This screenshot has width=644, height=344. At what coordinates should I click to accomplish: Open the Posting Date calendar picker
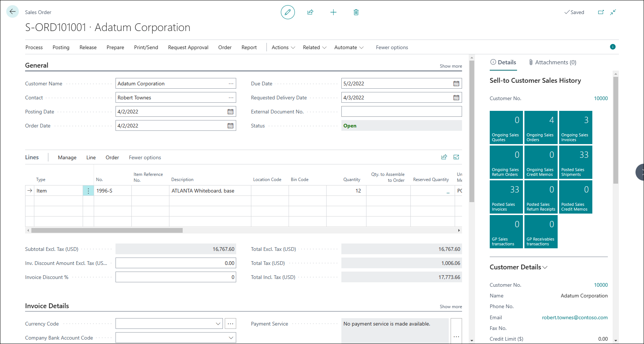point(231,112)
